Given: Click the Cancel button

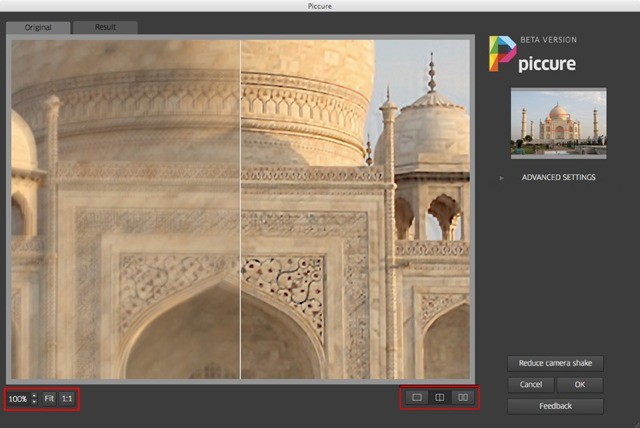Looking at the screenshot, I should 530,384.
